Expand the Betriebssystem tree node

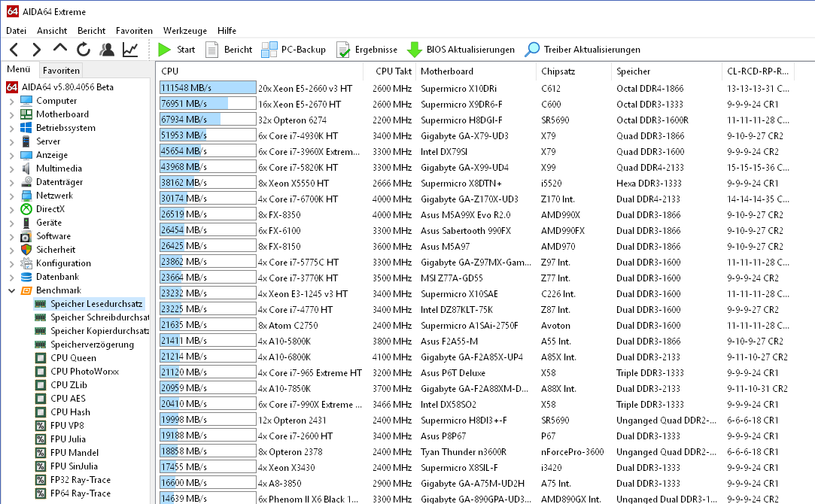[11, 128]
